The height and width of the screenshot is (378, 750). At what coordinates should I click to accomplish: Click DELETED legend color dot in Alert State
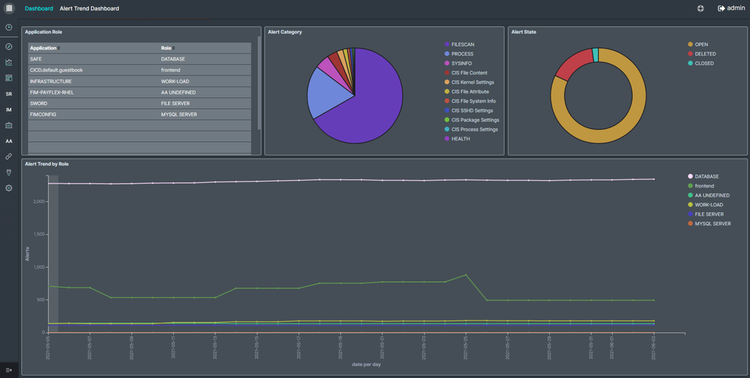click(x=690, y=54)
